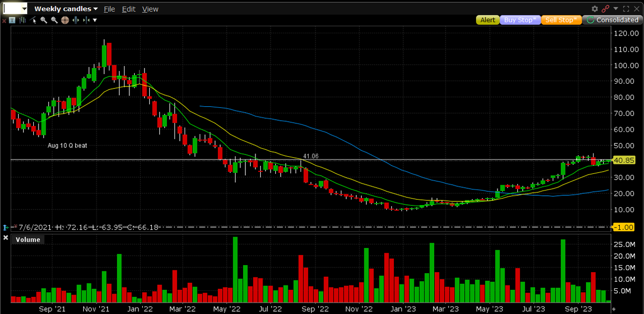Open chart settings gear icon
Viewport: 644px width, 314px height.
click(595, 9)
